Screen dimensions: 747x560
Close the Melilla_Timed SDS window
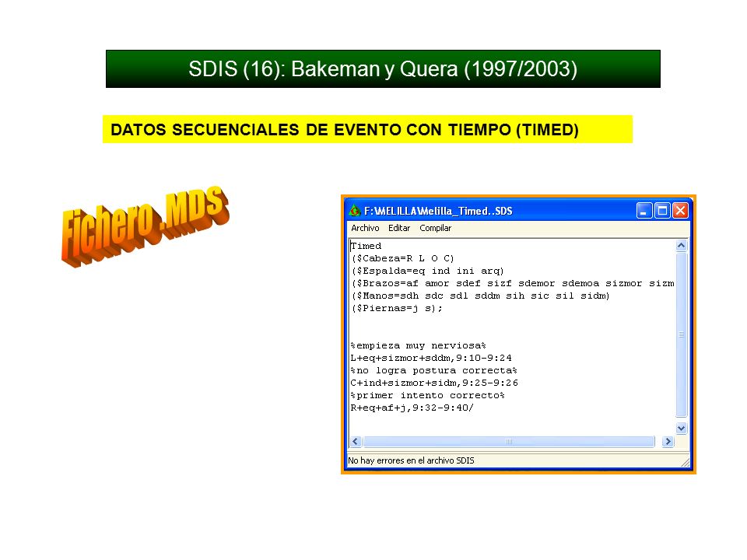tap(680, 211)
